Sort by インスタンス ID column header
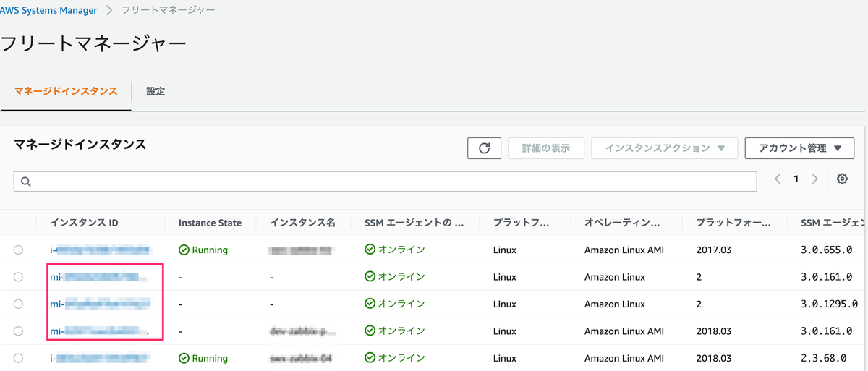 point(84,223)
